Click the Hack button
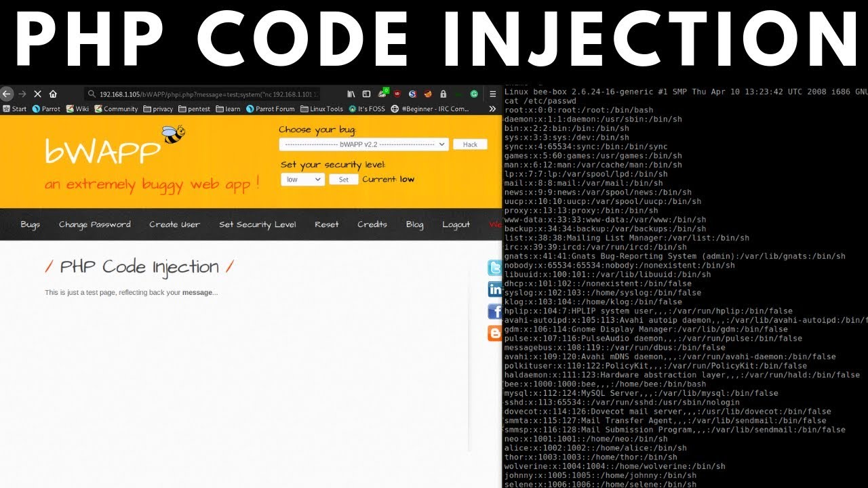 coord(470,144)
